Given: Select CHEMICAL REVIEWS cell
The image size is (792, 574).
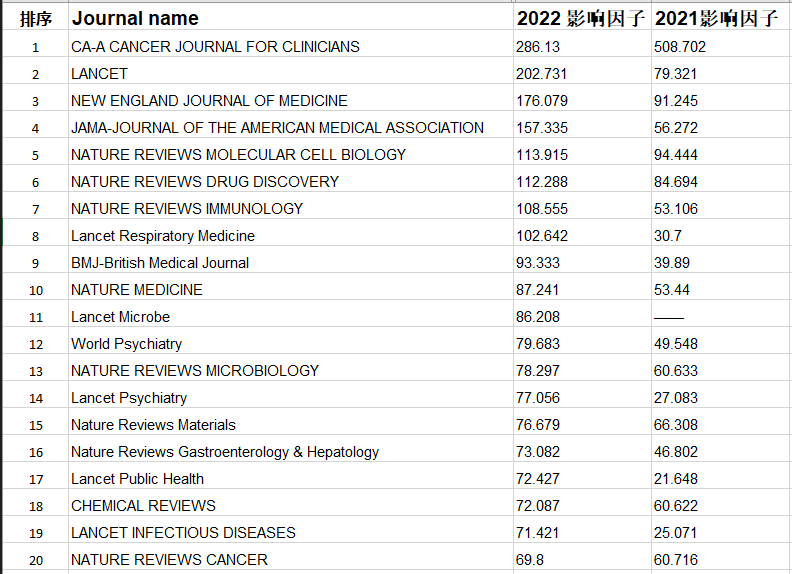Looking at the screenshot, I should pyautogui.click(x=290, y=503).
